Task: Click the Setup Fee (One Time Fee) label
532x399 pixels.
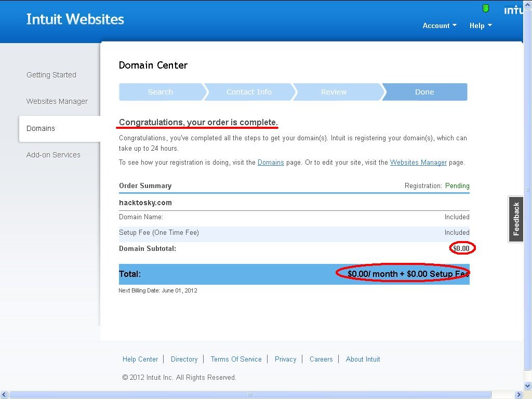Action: coord(159,232)
